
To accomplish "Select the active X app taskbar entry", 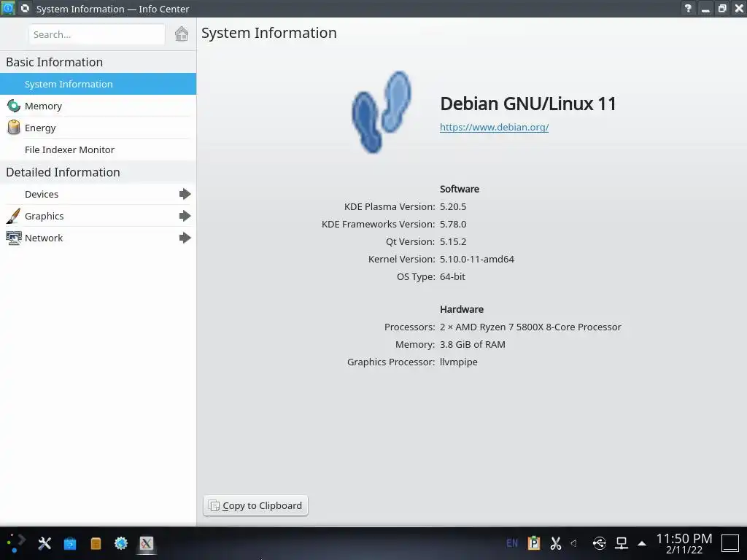I will point(146,543).
